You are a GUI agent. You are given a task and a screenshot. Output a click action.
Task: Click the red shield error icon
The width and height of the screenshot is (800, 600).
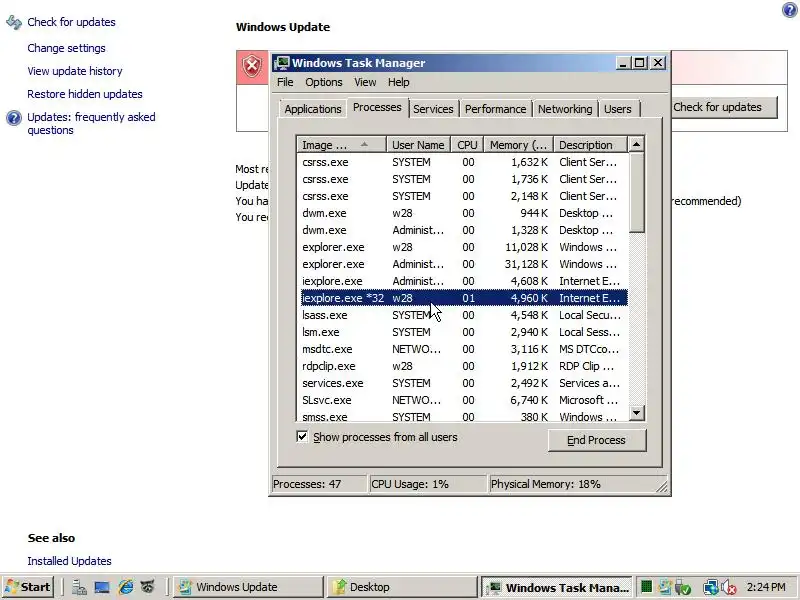click(x=252, y=66)
